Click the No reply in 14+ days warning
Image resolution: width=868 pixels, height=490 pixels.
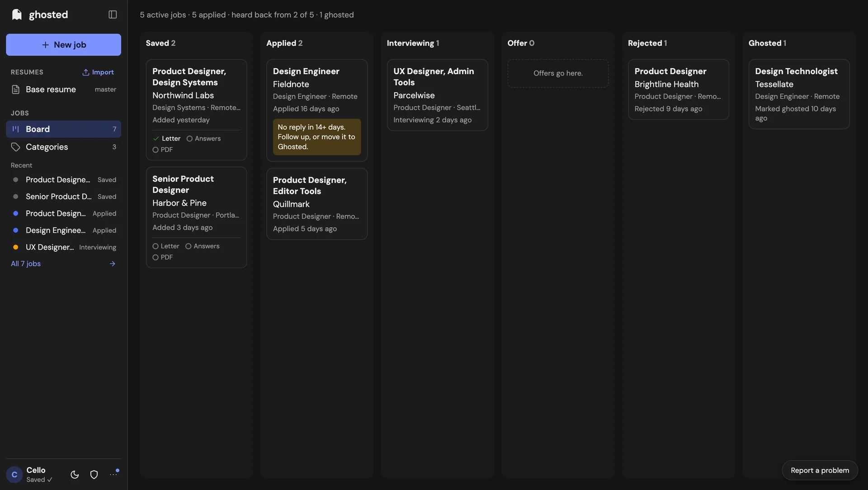click(317, 137)
